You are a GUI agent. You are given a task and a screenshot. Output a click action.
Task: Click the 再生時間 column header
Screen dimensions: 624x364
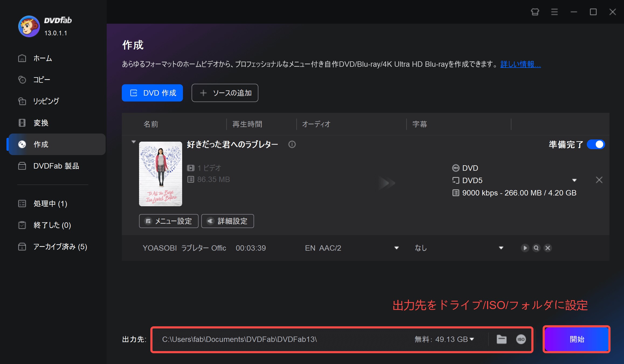[x=247, y=124]
